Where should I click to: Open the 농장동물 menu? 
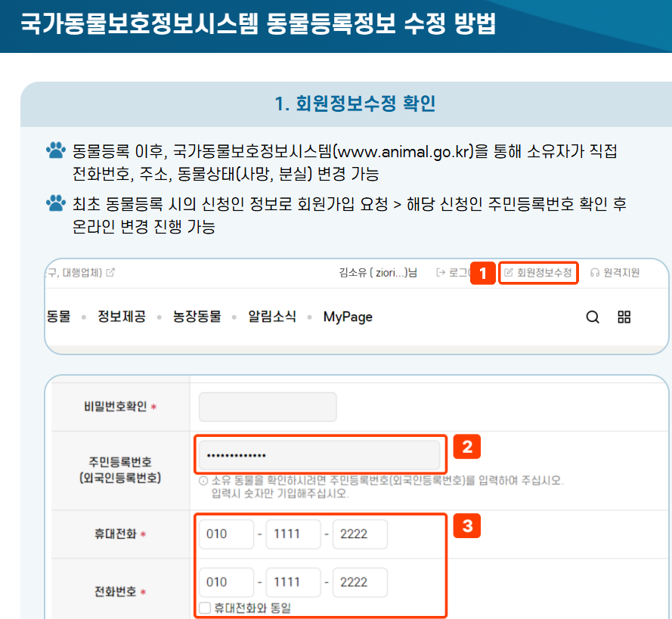pyautogui.click(x=197, y=317)
